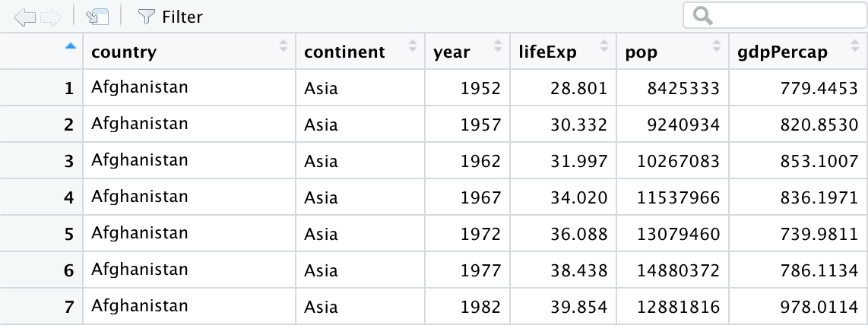Sort by the country column arrows
868x325 pixels.
click(284, 46)
